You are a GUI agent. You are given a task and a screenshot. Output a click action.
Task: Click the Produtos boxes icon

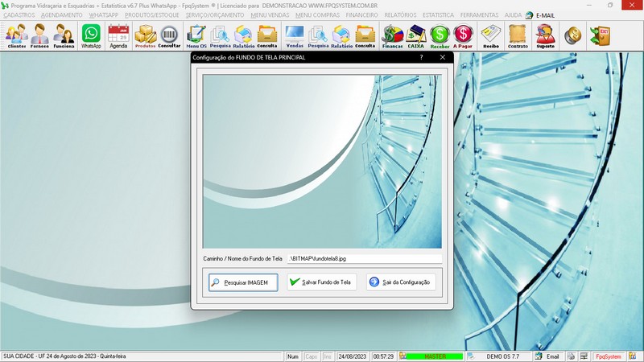pyautogui.click(x=145, y=36)
